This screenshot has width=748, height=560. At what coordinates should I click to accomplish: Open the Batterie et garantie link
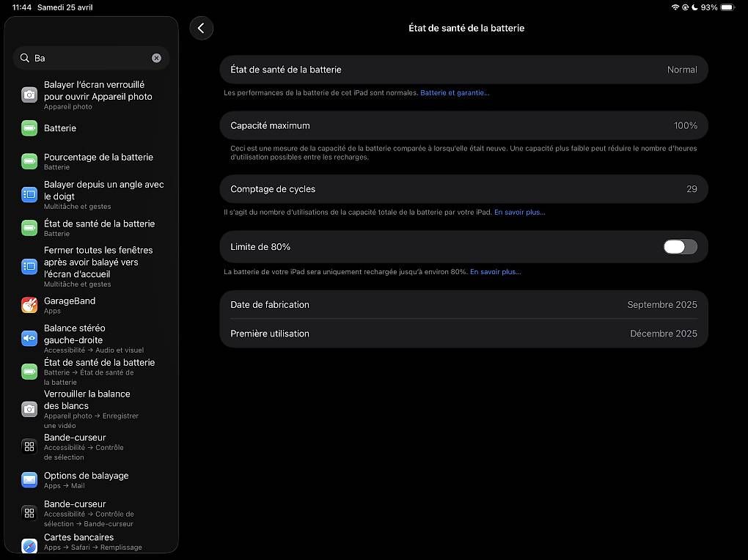(455, 92)
